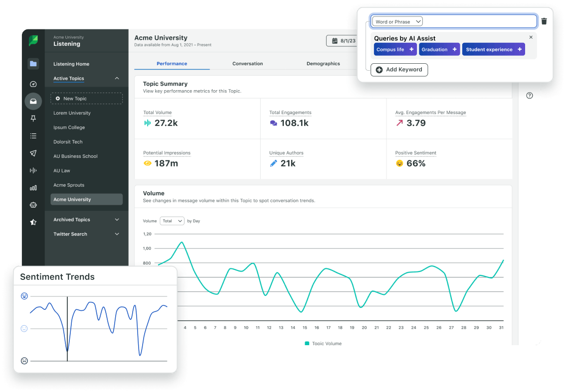Click the Sprout Social leaf logo
This screenshot has height=392, width=566.
click(x=33, y=40)
